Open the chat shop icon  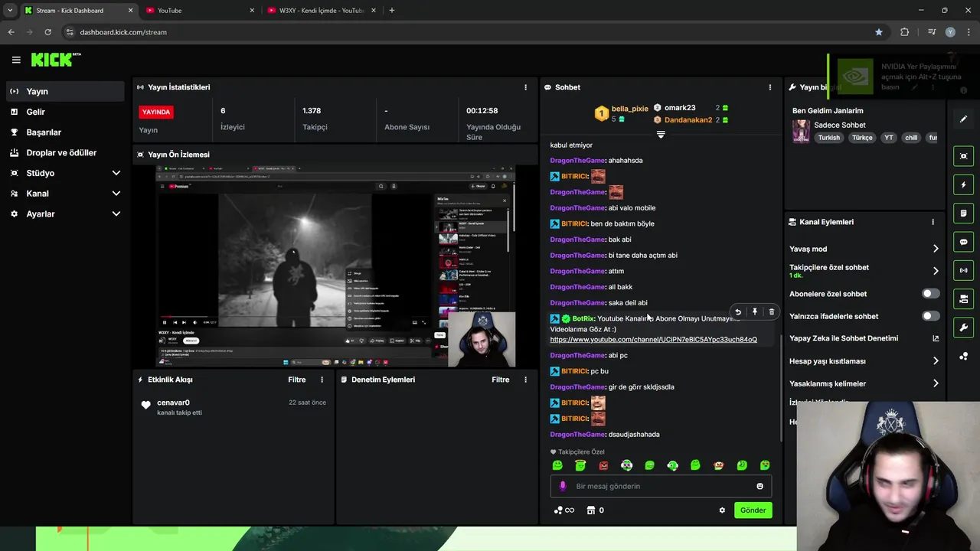click(x=590, y=510)
